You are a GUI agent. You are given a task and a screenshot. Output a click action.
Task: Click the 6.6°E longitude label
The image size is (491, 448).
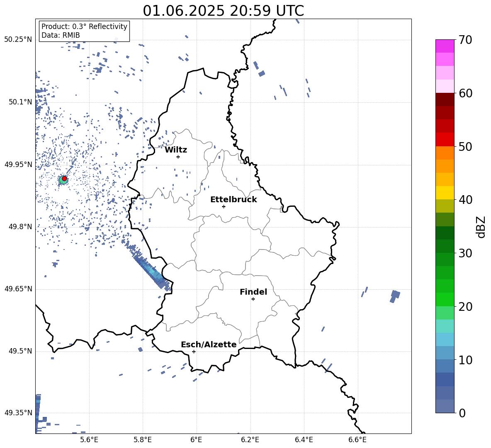(x=357, y=440)
